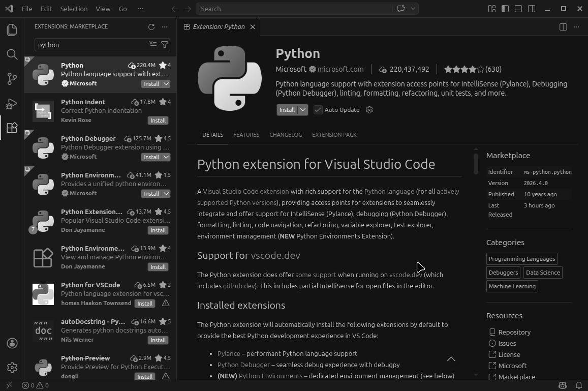Open editor More Actions ellipsis
Image resolution: width=588 pixels, height=391 pixels.
(x=576, y=26)
